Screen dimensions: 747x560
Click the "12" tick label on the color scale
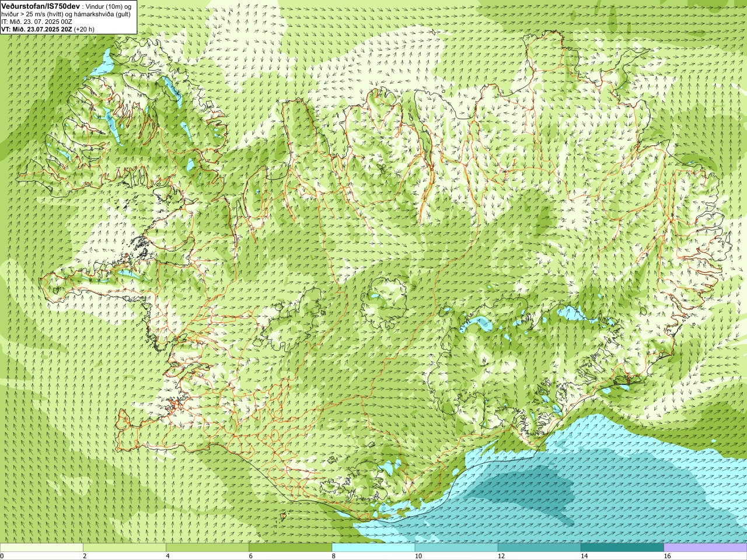(x=501, y=556)
